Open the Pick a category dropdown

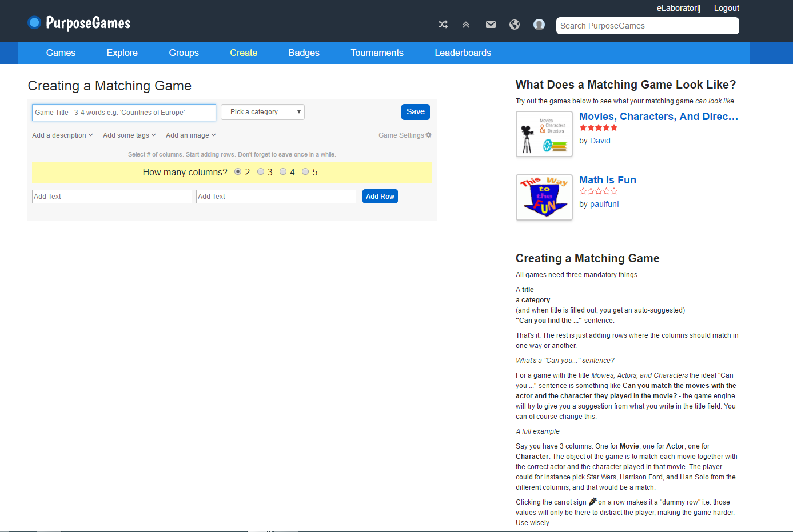click(262, 112)
